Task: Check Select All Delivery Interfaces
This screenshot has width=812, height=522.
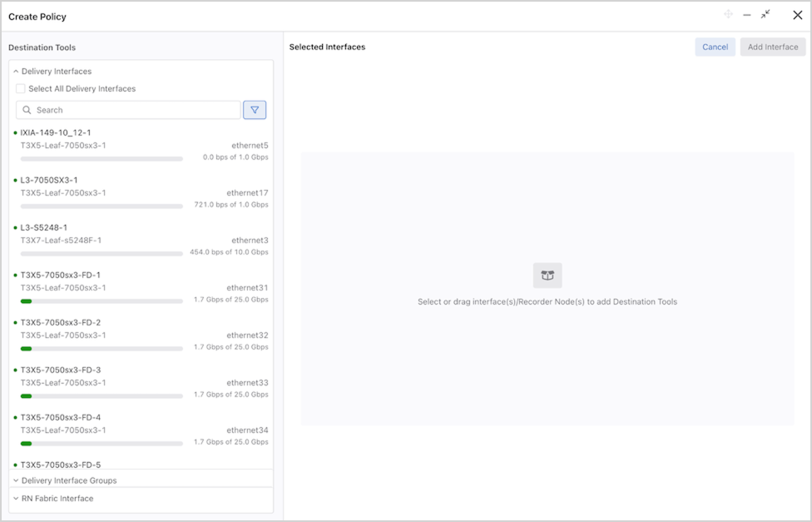Action: coord(21,89)
